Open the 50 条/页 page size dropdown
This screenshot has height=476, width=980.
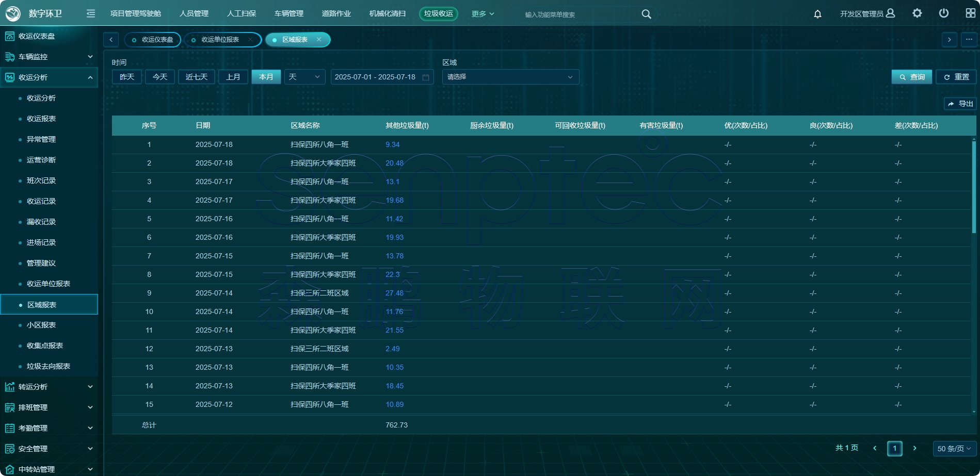pyautogui.click(x=954, y=449)
